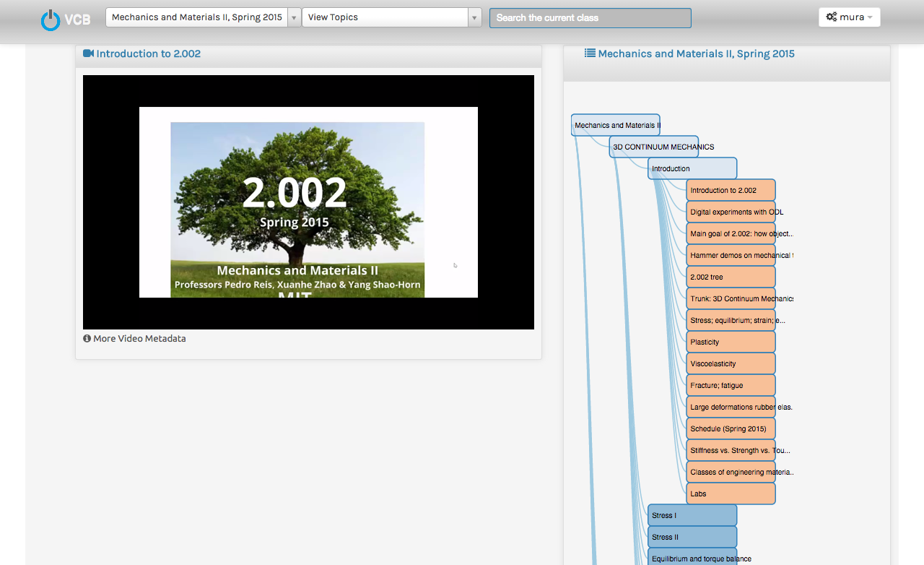Collapse the Introduction tree node
924x565 pixels.
click(x=692, y=168)
